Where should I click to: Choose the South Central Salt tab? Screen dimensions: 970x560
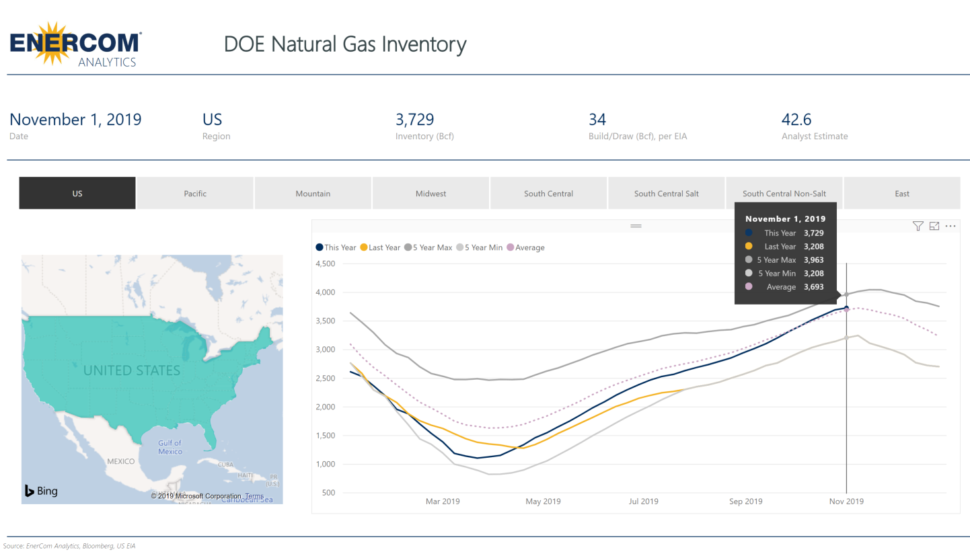pyautogui.click(x=666, y=194)
